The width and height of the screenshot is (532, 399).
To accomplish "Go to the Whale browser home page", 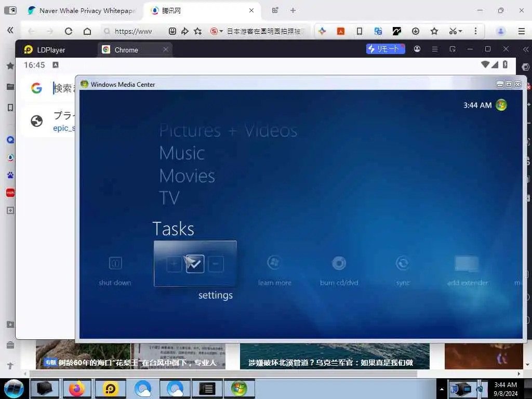I will click(87, 31).
